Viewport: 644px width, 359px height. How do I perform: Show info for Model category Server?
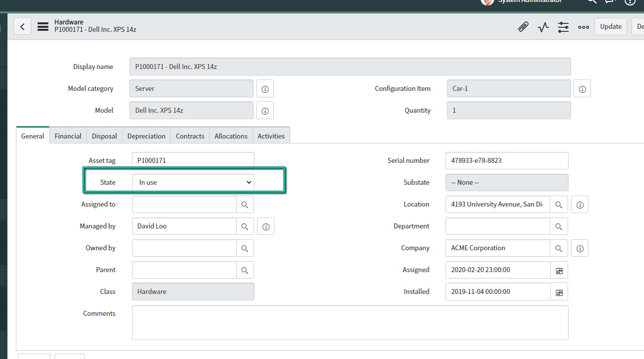265,89
